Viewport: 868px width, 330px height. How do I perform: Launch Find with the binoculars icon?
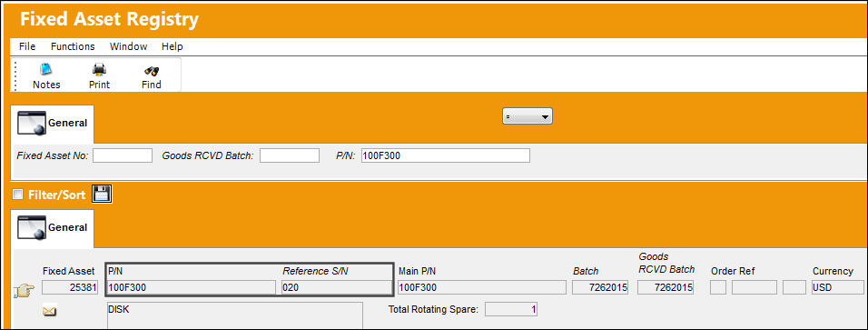[x=151, y=76]
